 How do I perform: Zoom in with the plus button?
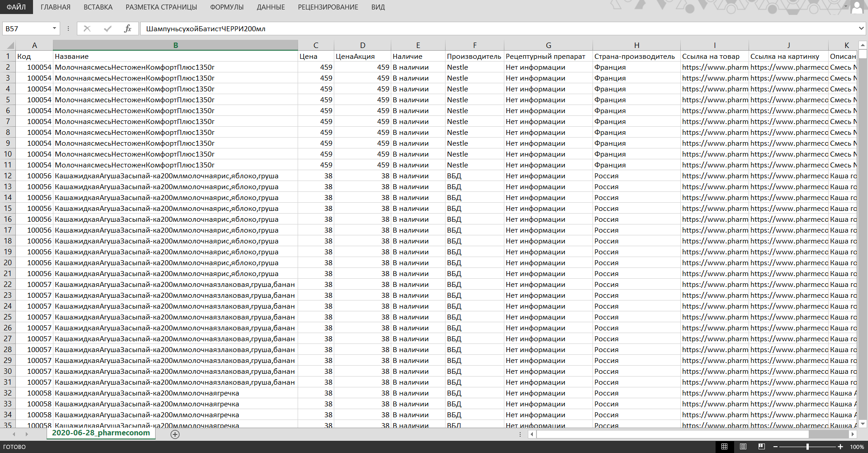point(840,447)
